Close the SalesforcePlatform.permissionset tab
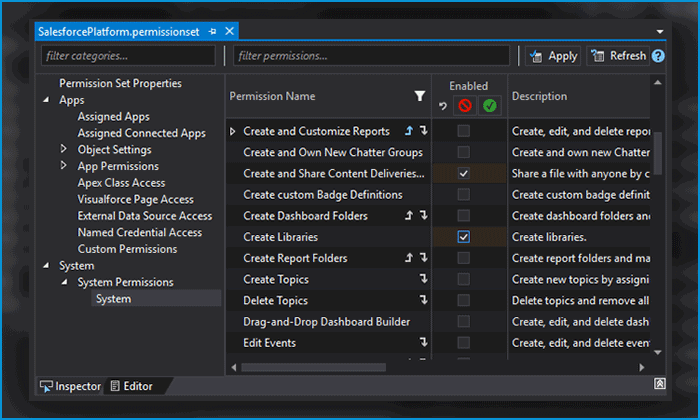This screenshot has width=700, height=420. (x=229, y=31)
